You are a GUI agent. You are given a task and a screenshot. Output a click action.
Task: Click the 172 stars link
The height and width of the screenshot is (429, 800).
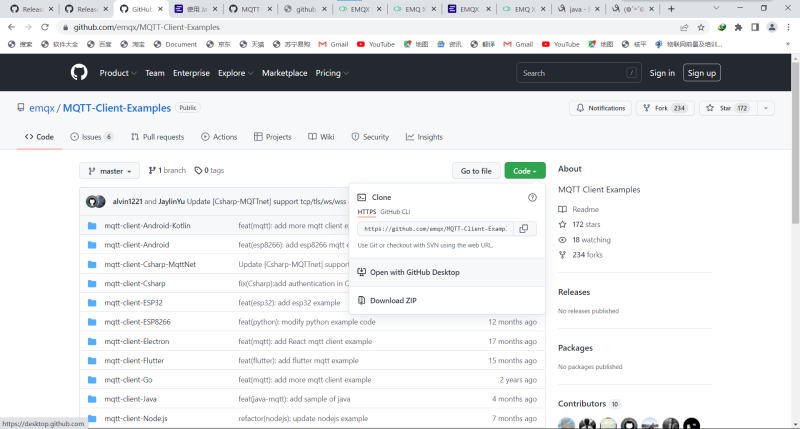tap(586, 224)
